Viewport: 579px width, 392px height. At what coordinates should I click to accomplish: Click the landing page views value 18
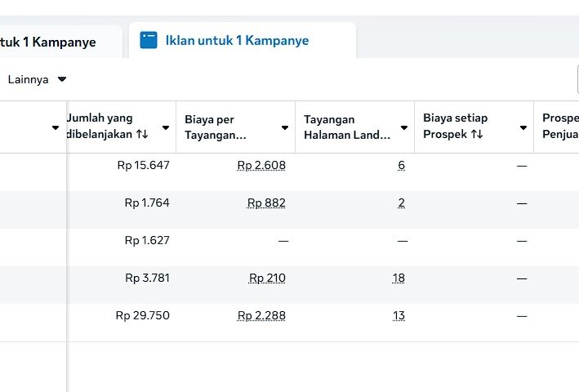[399, 278]
